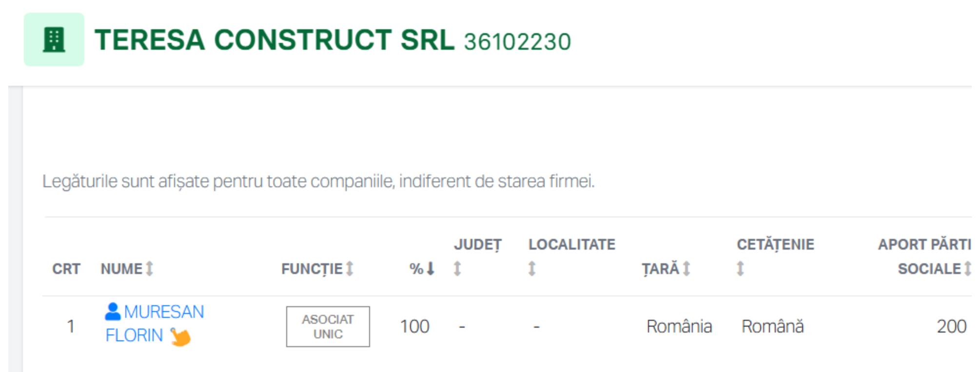This screenshot has height=372, width=980.
Task: Sort table by NUME column arrows
Action: coord(150,269)
